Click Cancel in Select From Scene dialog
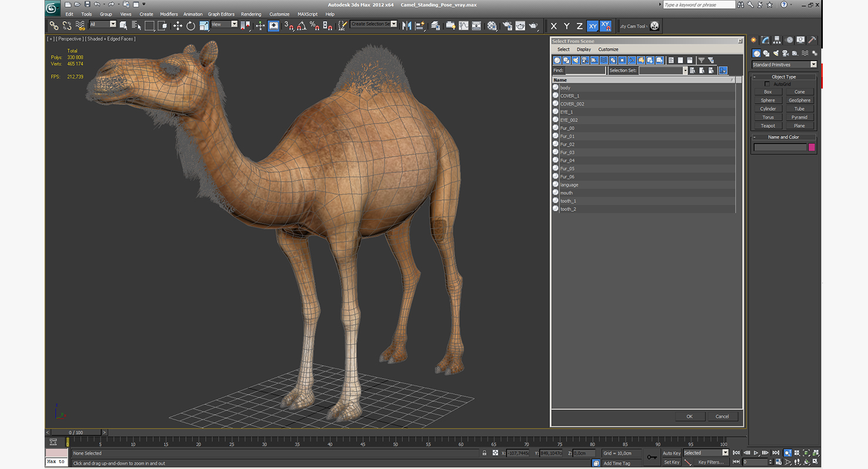 [x=722, y=416]
